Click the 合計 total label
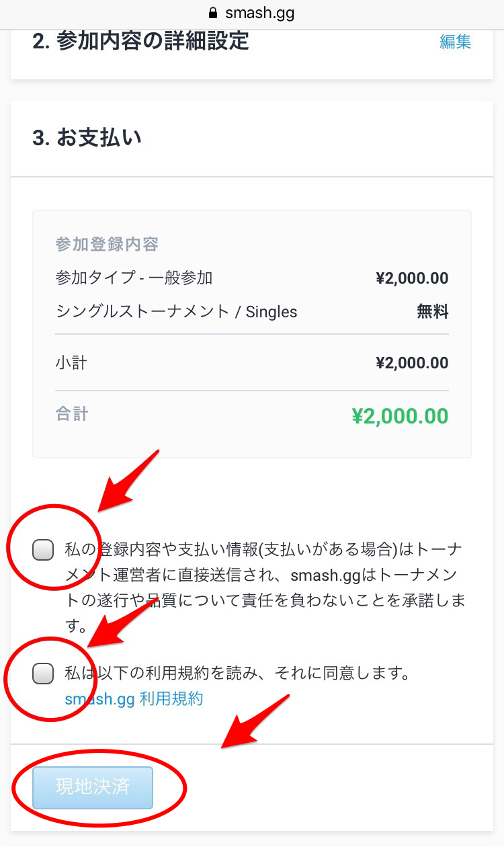Image resolution: width=504 pixels, height=847 pixels. click(x=71, y=414)
